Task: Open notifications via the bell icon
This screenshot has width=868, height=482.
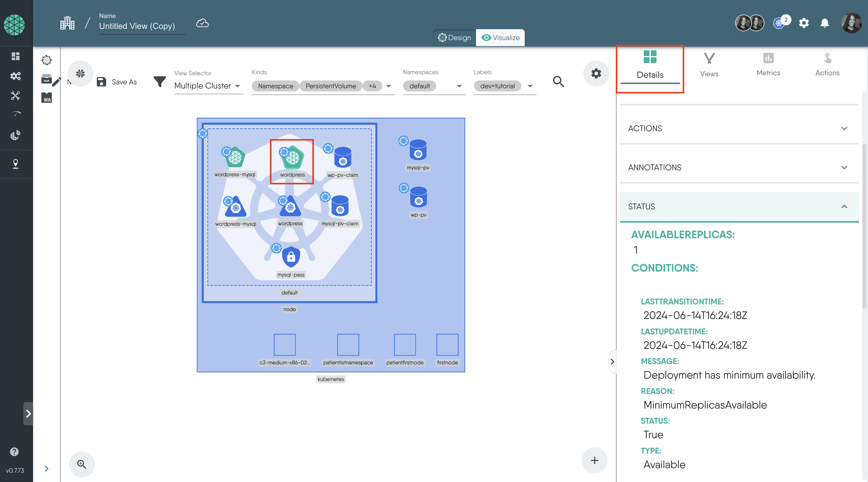Action: [x=825, y=23]
